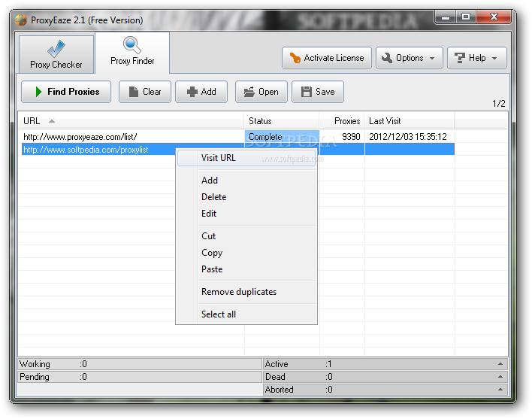Sort list by the URL column header
The width and height of the screenshot is (532, 419).
(131, 121)
